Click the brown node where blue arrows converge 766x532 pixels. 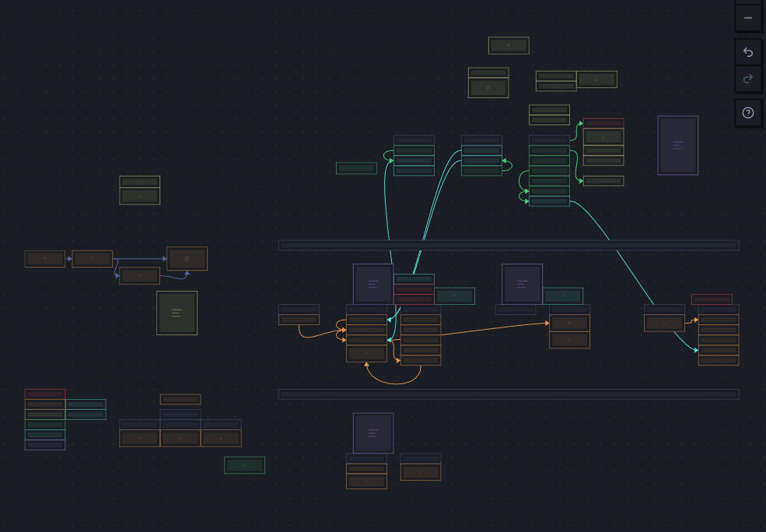pos(187,258)
